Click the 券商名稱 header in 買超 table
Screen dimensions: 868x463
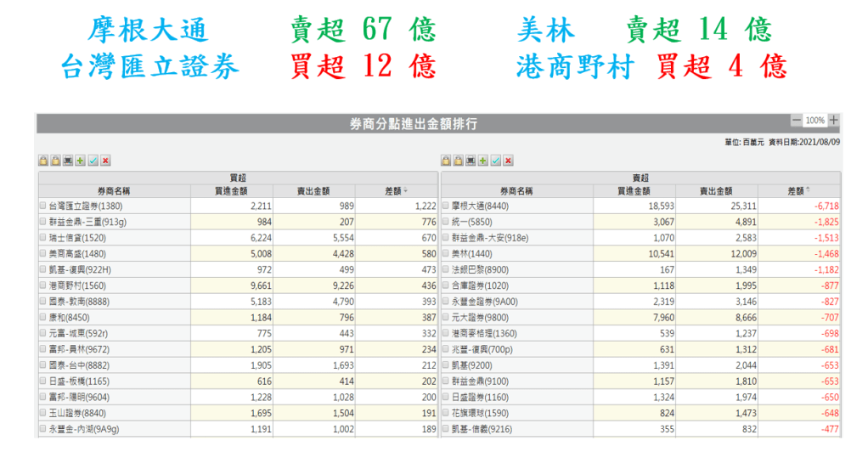click(x=113, y=191)
